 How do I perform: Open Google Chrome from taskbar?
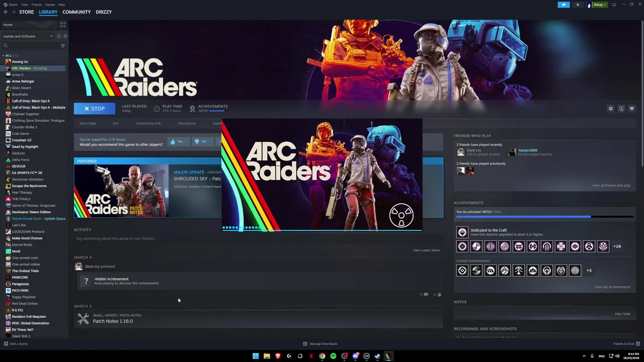[322, 356]
